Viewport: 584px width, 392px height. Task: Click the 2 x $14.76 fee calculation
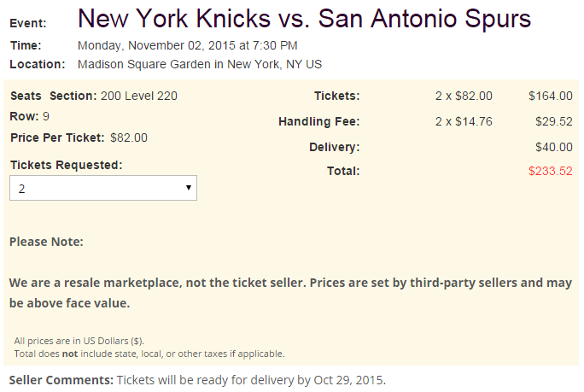point(464,122)
